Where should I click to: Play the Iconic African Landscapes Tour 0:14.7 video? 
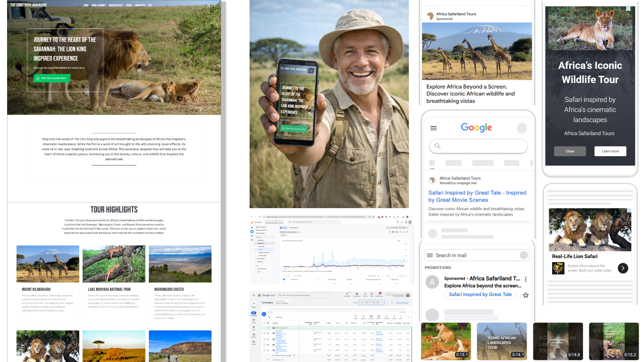502,341
